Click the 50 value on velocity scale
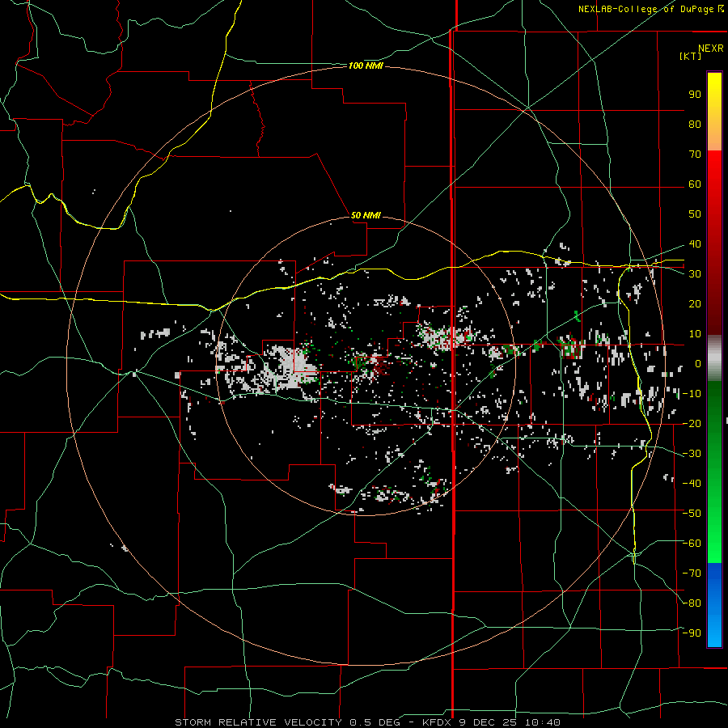Screen dimensions: 728x728 695,214
